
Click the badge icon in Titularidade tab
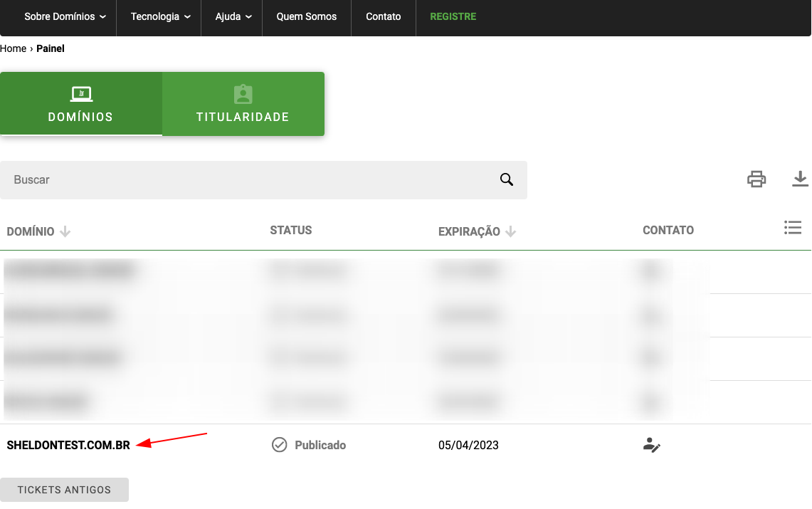click(243, 94)
